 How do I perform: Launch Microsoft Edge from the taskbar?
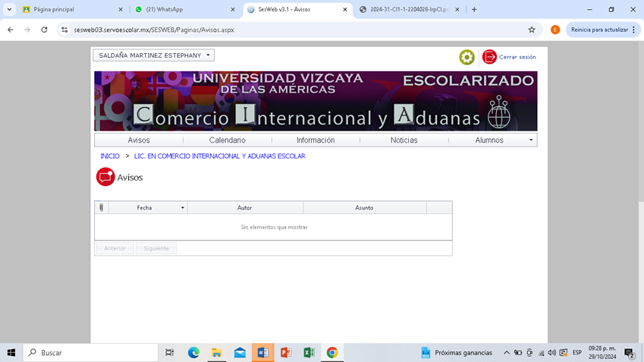click(x=193, y=353)
